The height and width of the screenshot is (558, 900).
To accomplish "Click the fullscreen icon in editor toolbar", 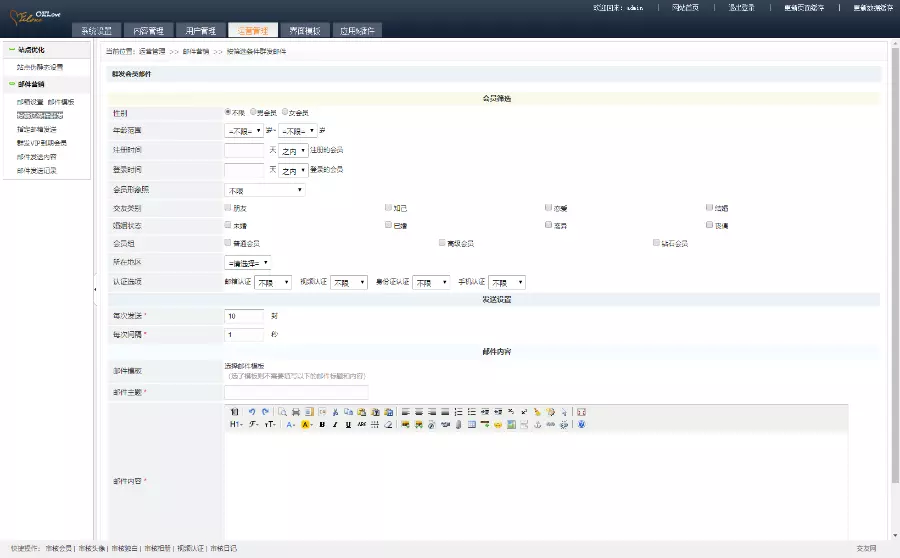I will pyautogui.click(x=581, y=412).
